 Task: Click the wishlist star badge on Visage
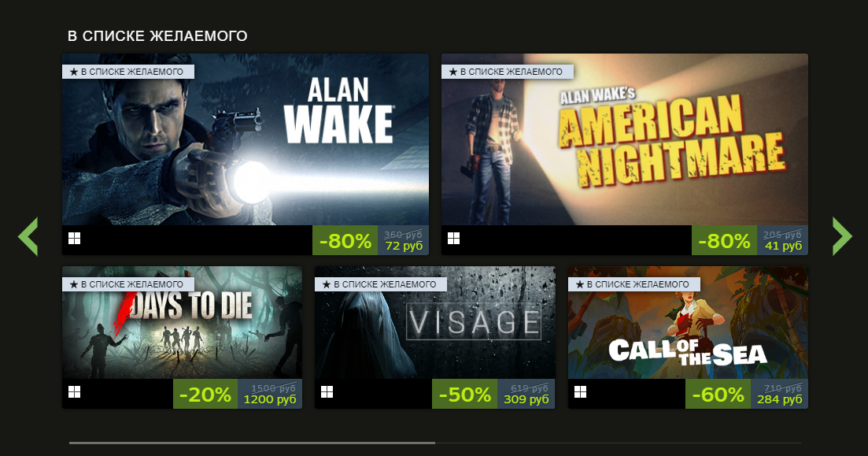pos(381,284)
